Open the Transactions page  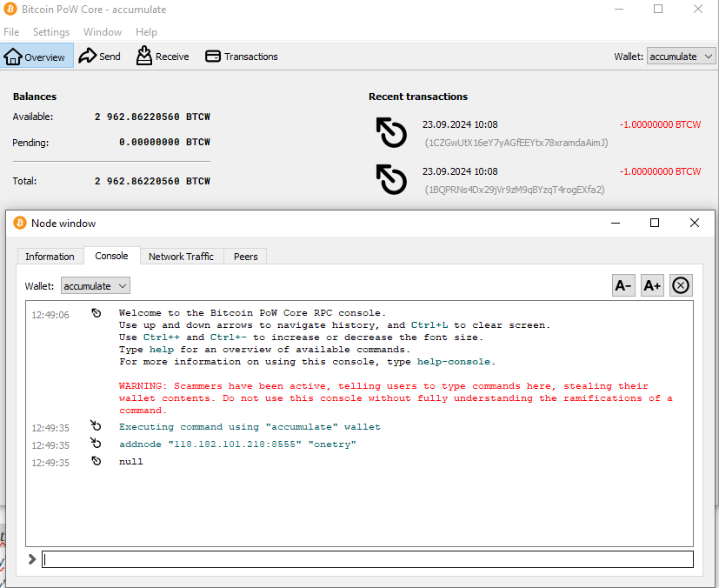(x=242, y=57)
